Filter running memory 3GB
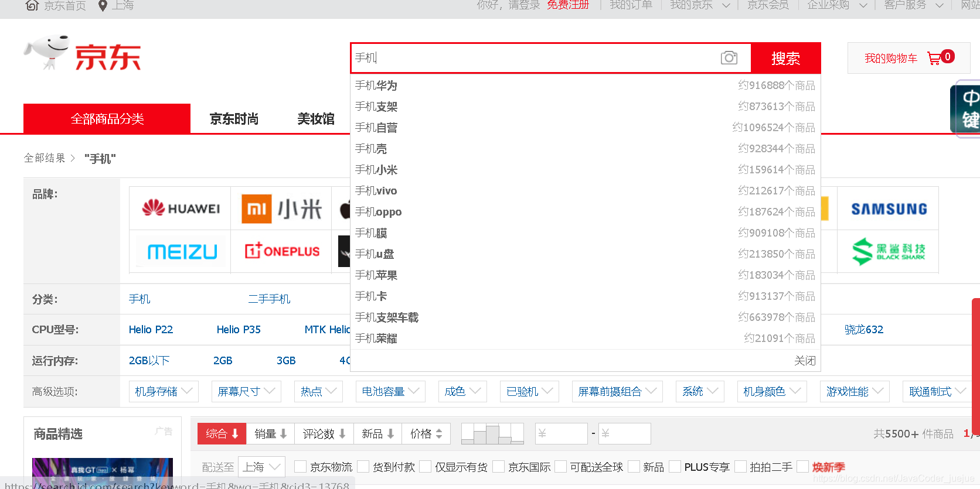 [286, 361]
